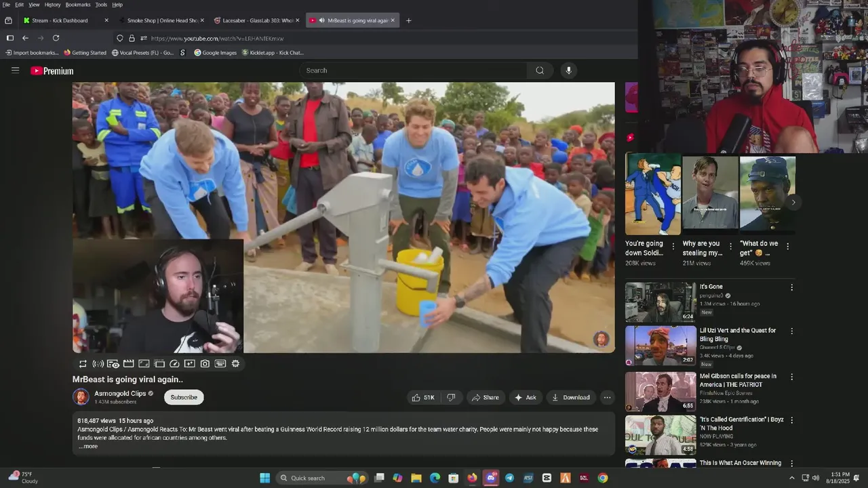
Task: Open options for 'Why are you stealing' short
Action: [730, 246]
